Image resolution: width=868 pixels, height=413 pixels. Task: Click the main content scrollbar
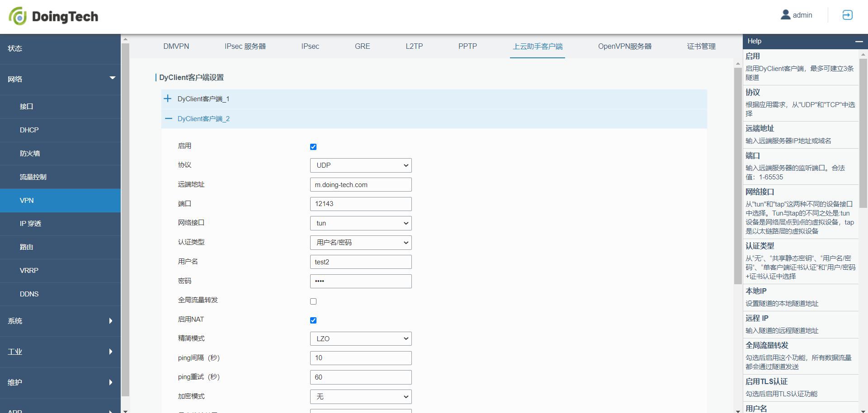tap(738, 176)
